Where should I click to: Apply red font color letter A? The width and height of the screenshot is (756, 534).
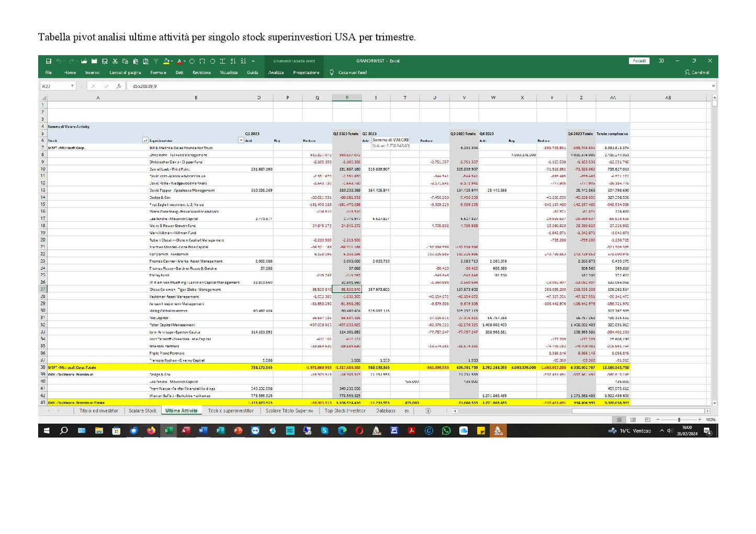point(179,61)
